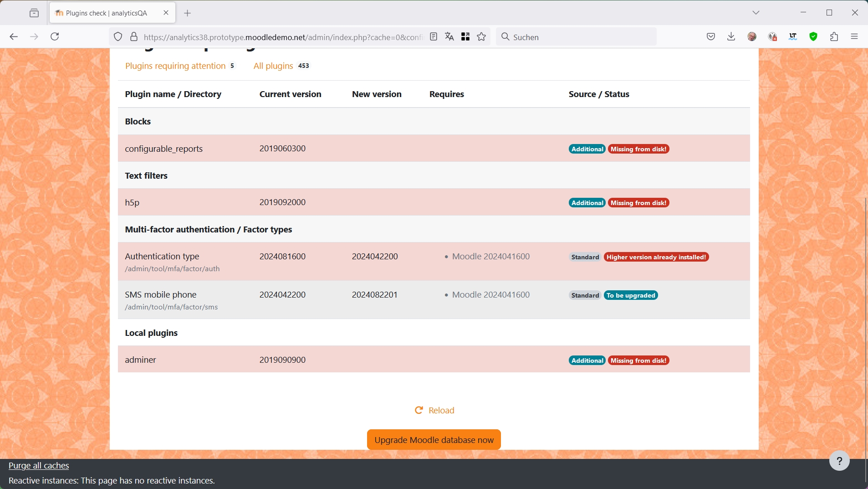Viewport: 868px width, 489px height.
Task: Open a new browser tab
Action: [x=187, y=13]
